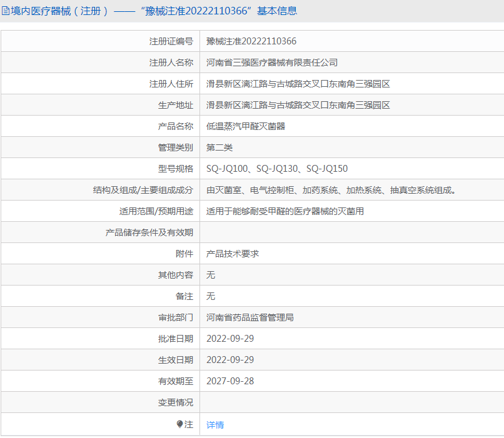Click the expiry date 2027-09-28
This screenshot has width=504, height=438.
pos(230,381)
